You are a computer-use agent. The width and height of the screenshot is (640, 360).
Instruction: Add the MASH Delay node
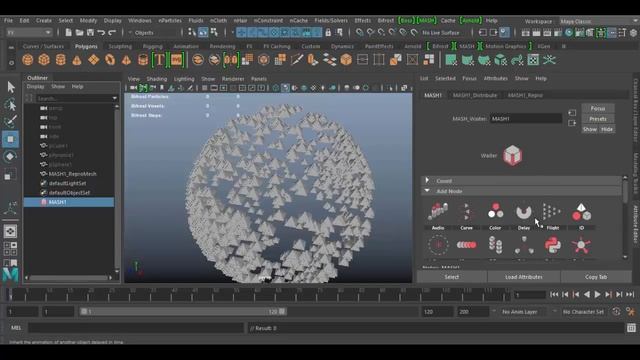(x=524, y=212)
